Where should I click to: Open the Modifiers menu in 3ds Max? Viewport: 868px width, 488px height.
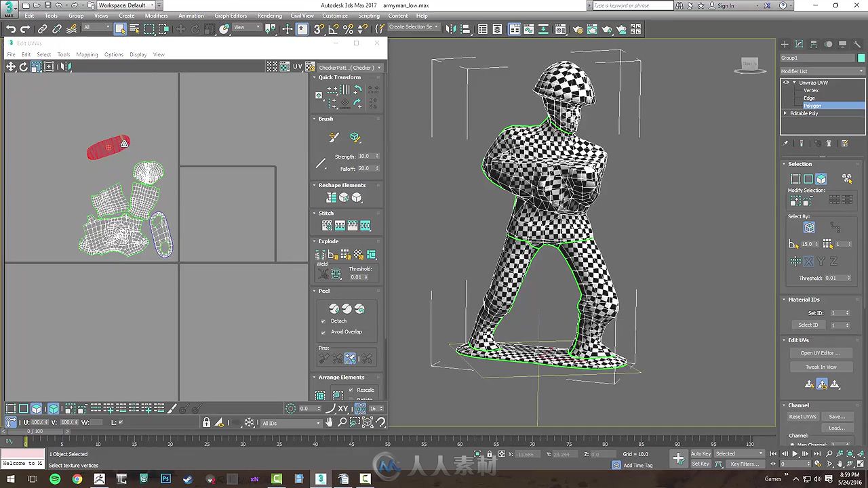coord(156,16)
